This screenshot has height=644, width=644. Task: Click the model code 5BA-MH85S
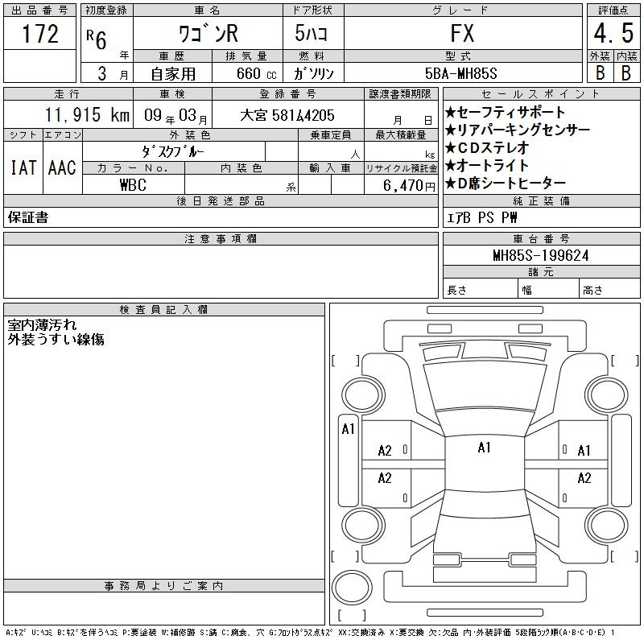460,74
